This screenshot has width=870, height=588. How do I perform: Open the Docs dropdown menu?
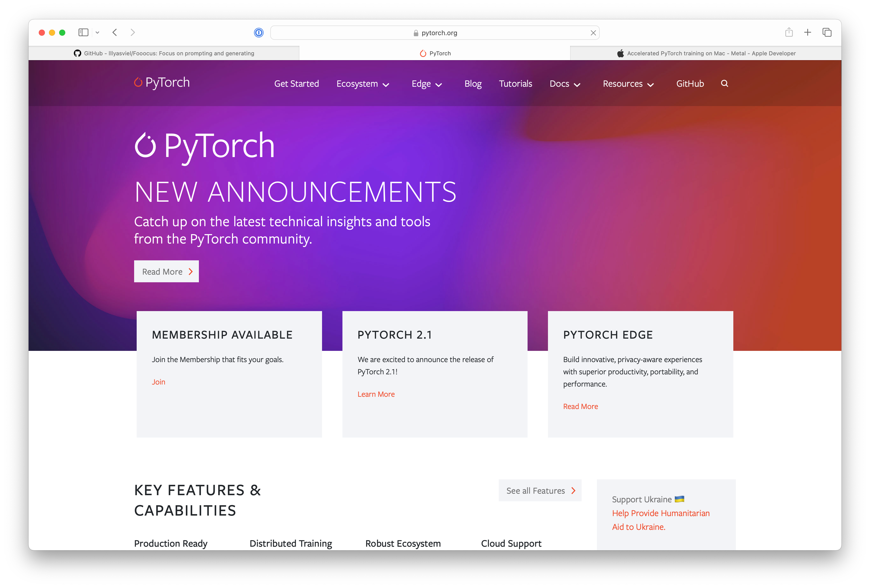(x=565, y=84)
